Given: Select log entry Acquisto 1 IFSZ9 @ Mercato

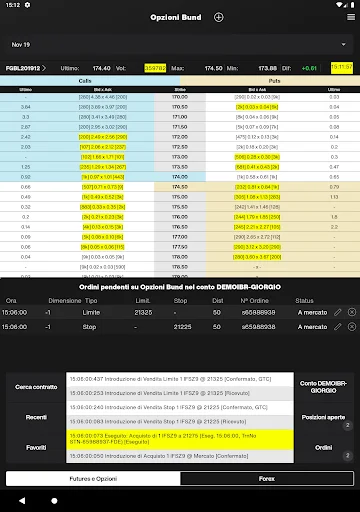Looking at the screenshot, I should point(180,456).
